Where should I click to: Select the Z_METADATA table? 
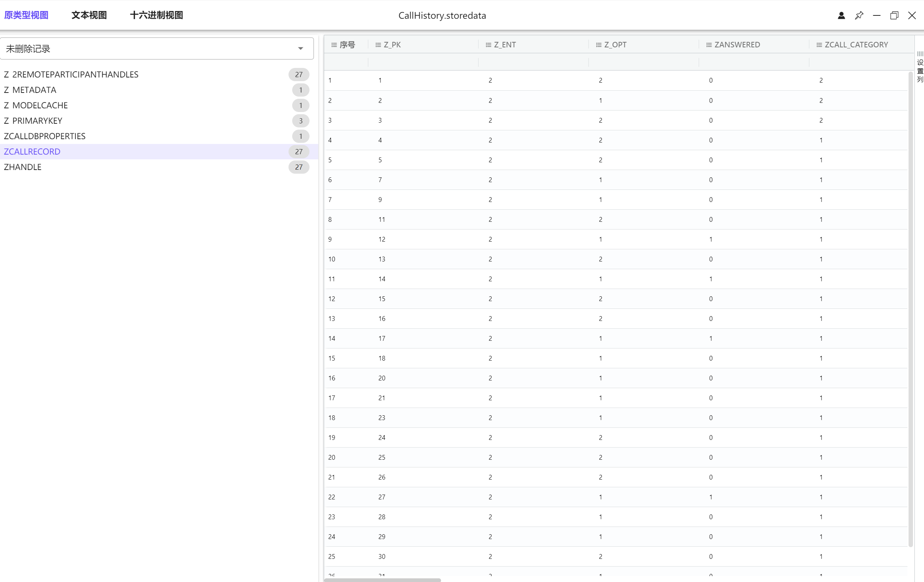pos(30,90)
